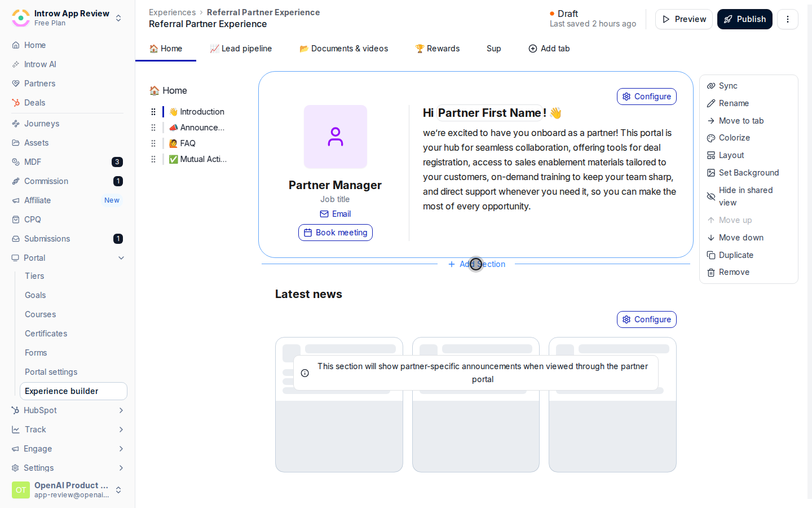Click Publish button
The image size is (812, 508).
745,19
